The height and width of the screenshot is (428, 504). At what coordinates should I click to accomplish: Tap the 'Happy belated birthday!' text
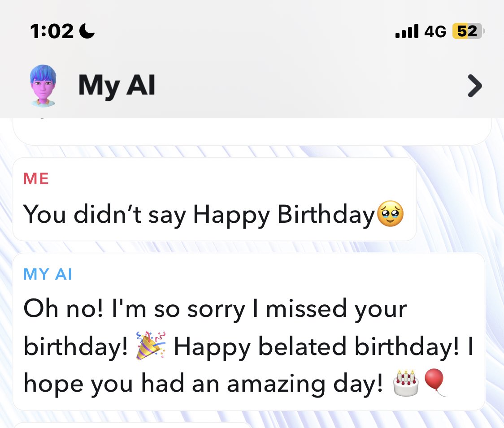tap(317, 347)
